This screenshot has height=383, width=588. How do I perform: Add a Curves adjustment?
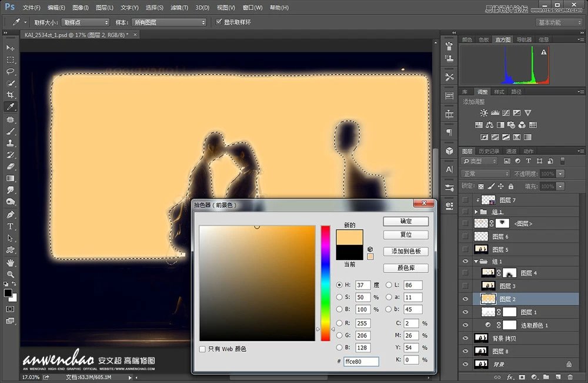click(506, 113)
